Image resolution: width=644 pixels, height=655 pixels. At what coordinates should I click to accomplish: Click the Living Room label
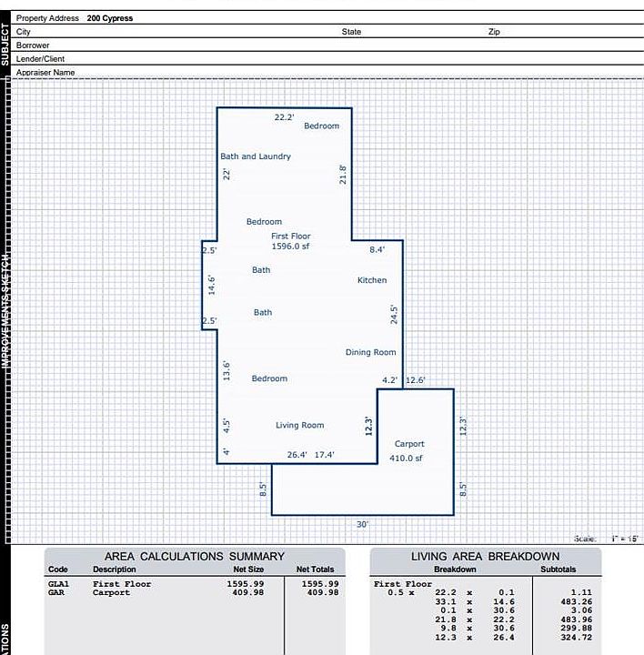tap(299, 425)
